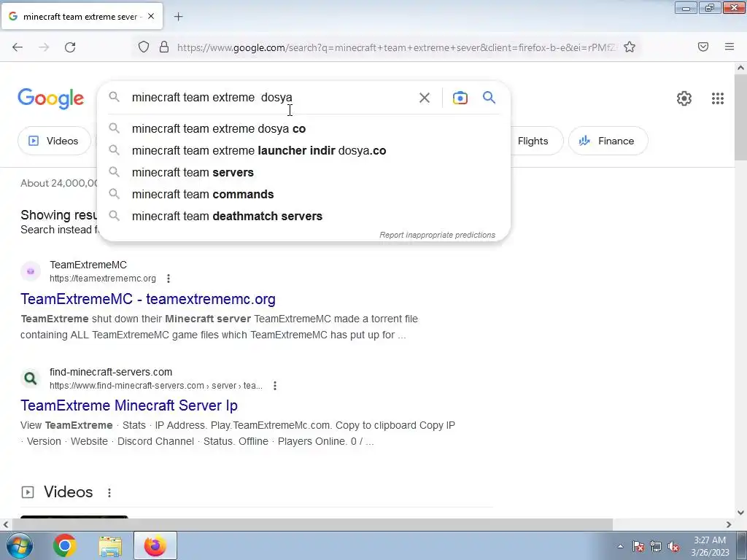
Task: Switch to Firefox taskbar button
Action: pyautogui.click(x=155, y=545)
